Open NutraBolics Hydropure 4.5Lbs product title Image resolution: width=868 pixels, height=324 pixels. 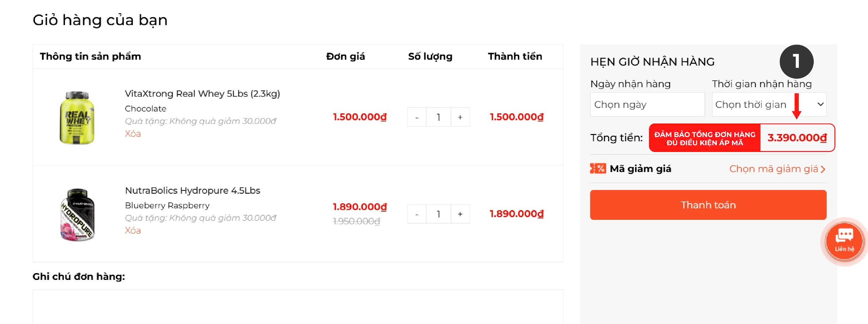[192, 191]
